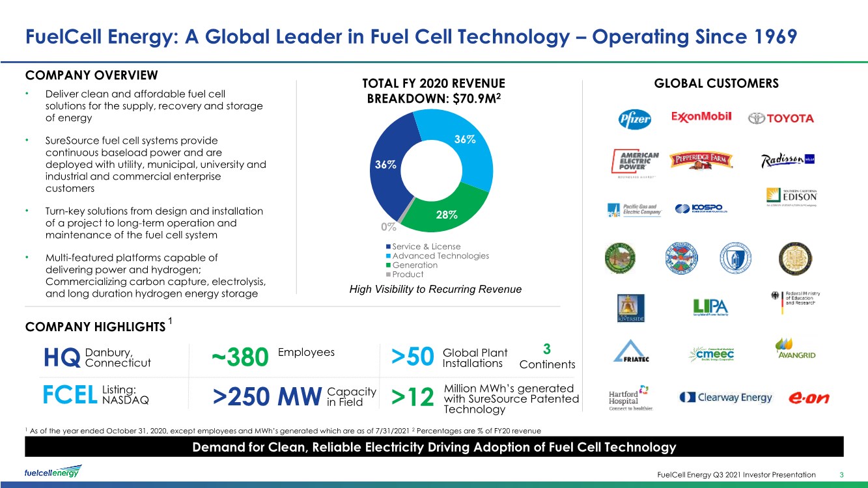This screenshot has height=488, width=868.
Task: Click the COMPANY OVERVIEW heading
Action: [x=91, y=74]
